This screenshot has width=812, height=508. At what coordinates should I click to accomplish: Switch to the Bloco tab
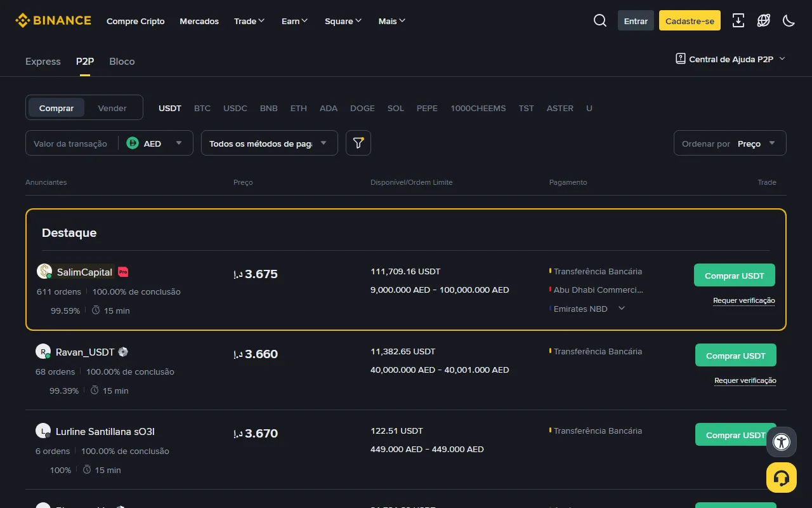122,62
